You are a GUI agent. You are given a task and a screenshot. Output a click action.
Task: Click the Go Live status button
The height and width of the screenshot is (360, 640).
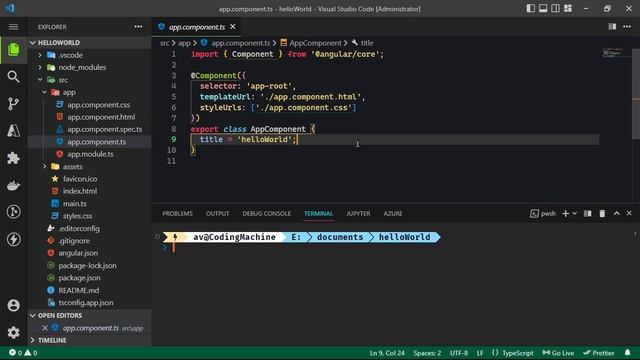(x=558, y=353)
